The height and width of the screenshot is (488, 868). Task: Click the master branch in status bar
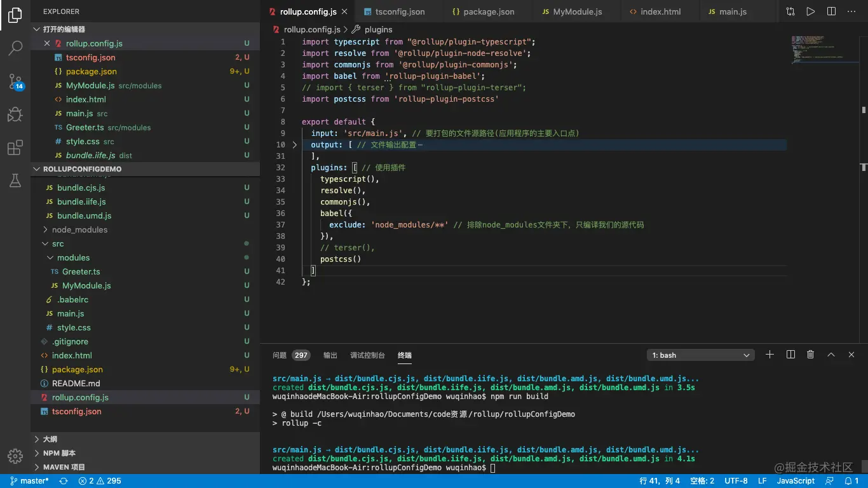pyautogui.click(x=30, y=481)
